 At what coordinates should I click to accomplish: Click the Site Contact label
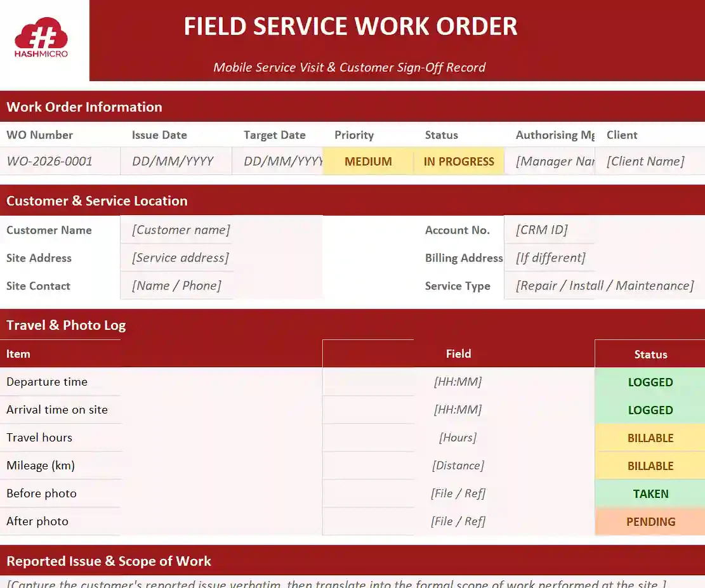38,285
